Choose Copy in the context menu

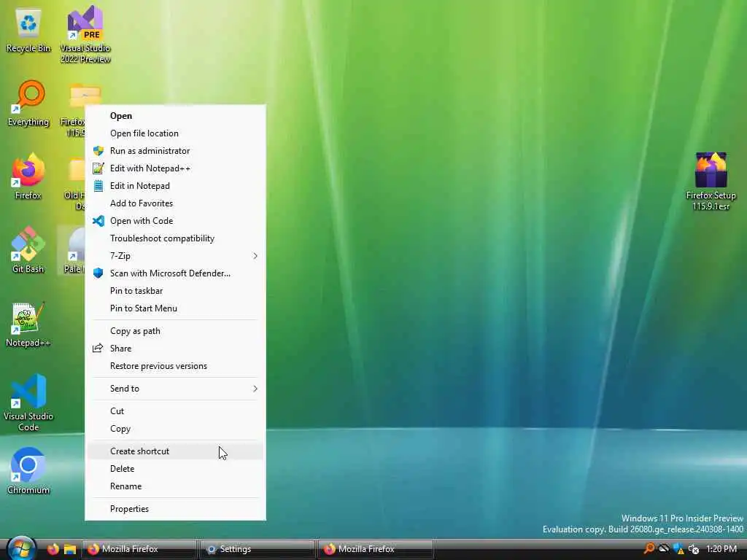(175, 429)
